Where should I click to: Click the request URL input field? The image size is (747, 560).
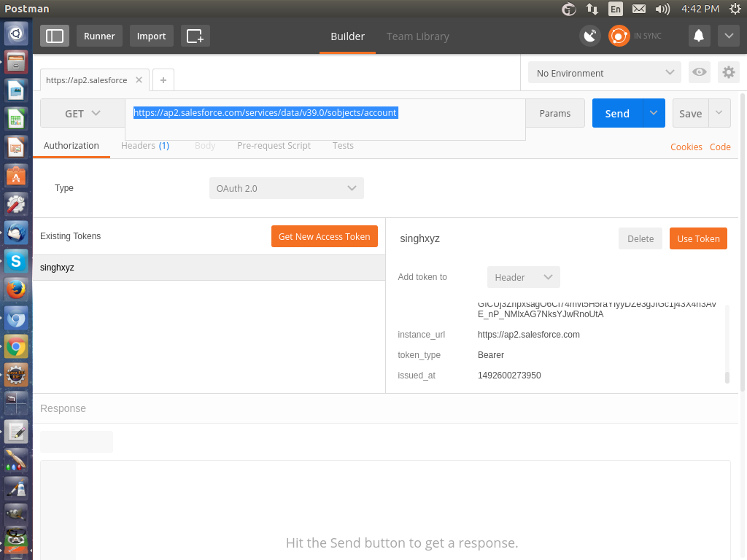tap(325, 120)
